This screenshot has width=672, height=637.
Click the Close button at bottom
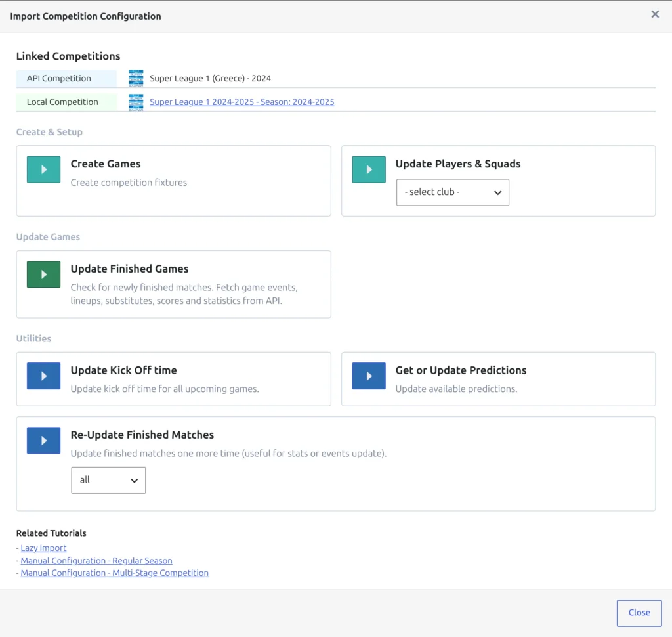639,613
